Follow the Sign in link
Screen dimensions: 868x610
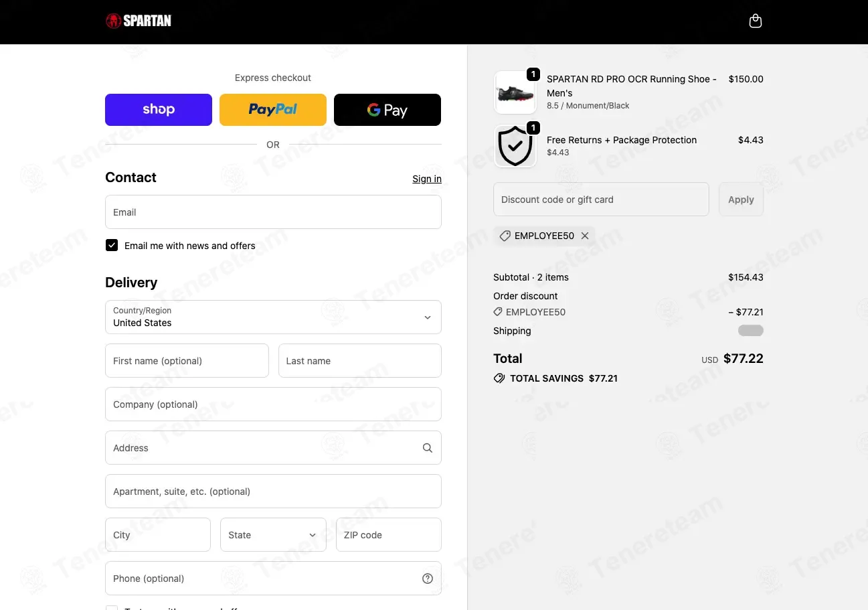tap(427, 179)
